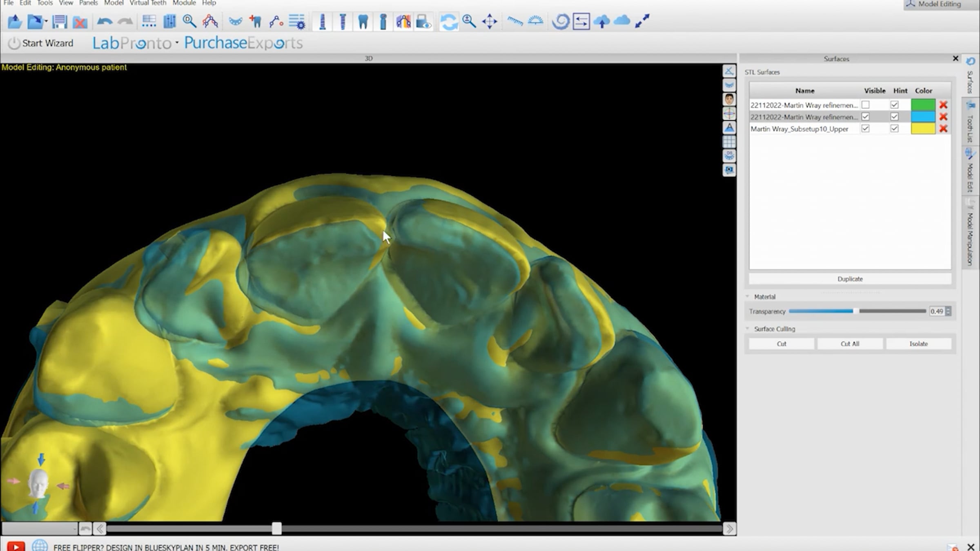
Task: Toggle Visible checkbox for the blue surface row
Action: pos(865,117)
